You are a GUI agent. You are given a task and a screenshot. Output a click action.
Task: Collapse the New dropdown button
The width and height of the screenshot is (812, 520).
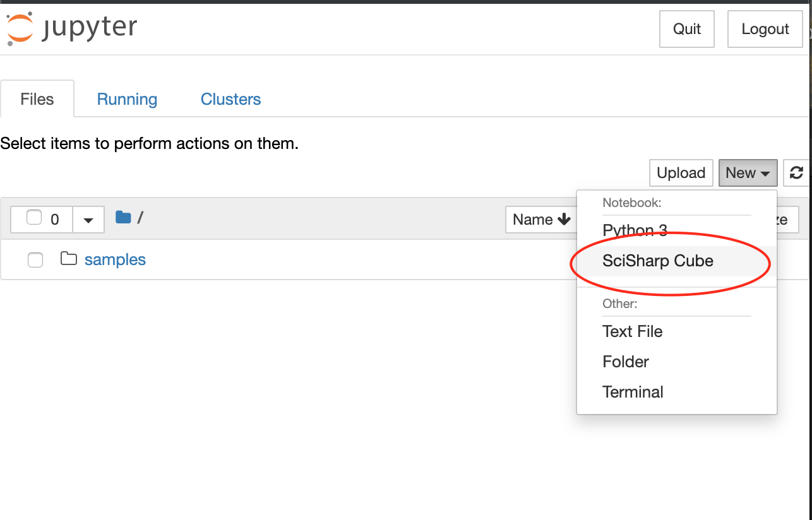coord(748,172)
